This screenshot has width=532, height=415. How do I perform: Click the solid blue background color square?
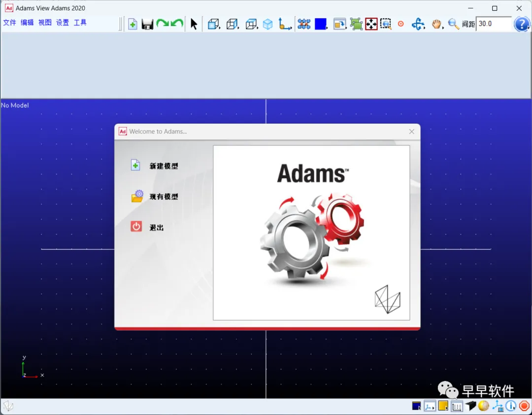321,24
